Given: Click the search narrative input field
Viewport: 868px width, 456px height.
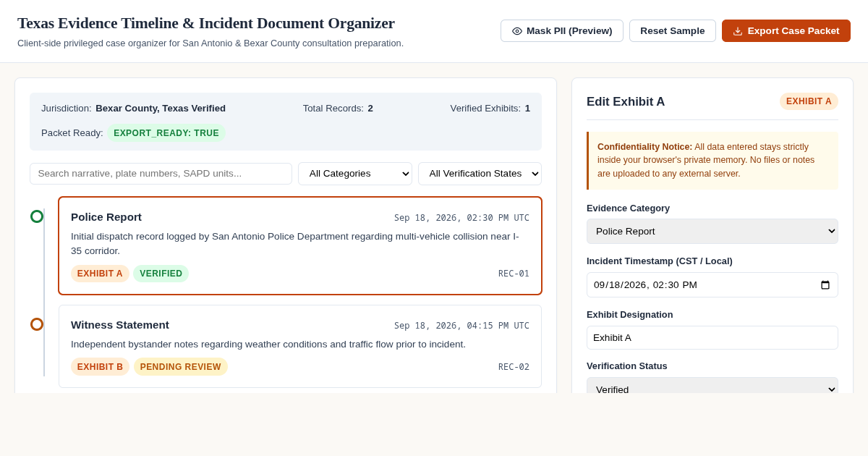Looking at the screenshot, I should tap(161, 174).
